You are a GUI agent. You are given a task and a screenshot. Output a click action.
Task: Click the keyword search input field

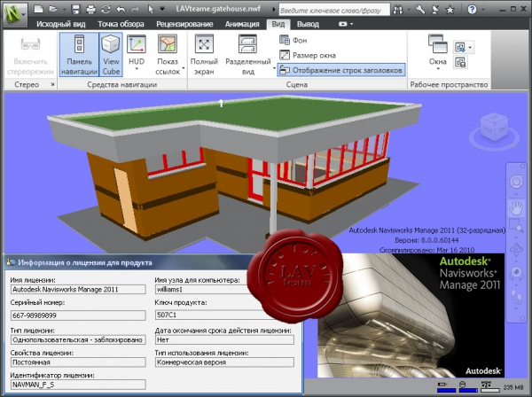click(x=334, y=10)
